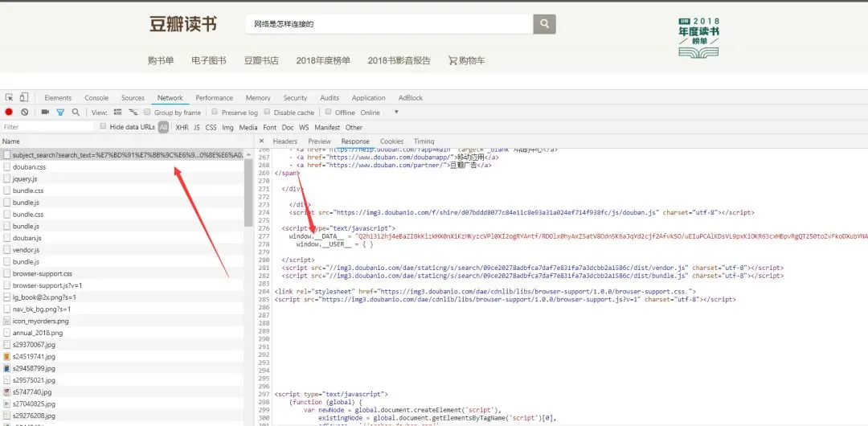868x426 pixels.
Task: Filter requests by Font
Action: click(x=269, y=128)
